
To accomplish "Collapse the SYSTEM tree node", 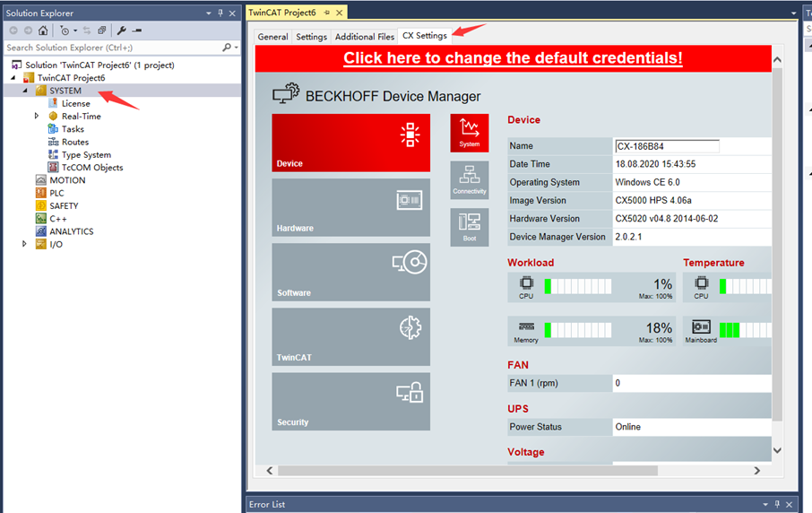I will 25,91.
